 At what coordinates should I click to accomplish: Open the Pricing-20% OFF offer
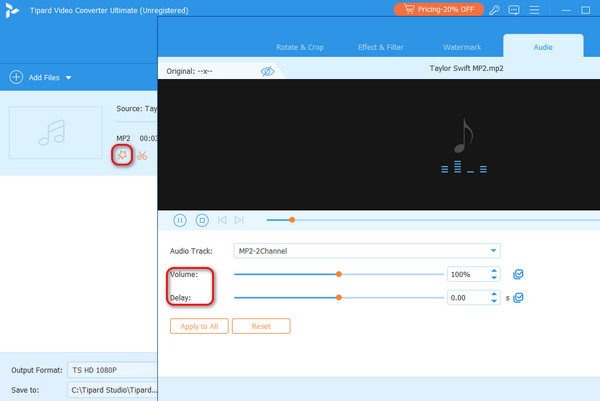pos(439,9)
